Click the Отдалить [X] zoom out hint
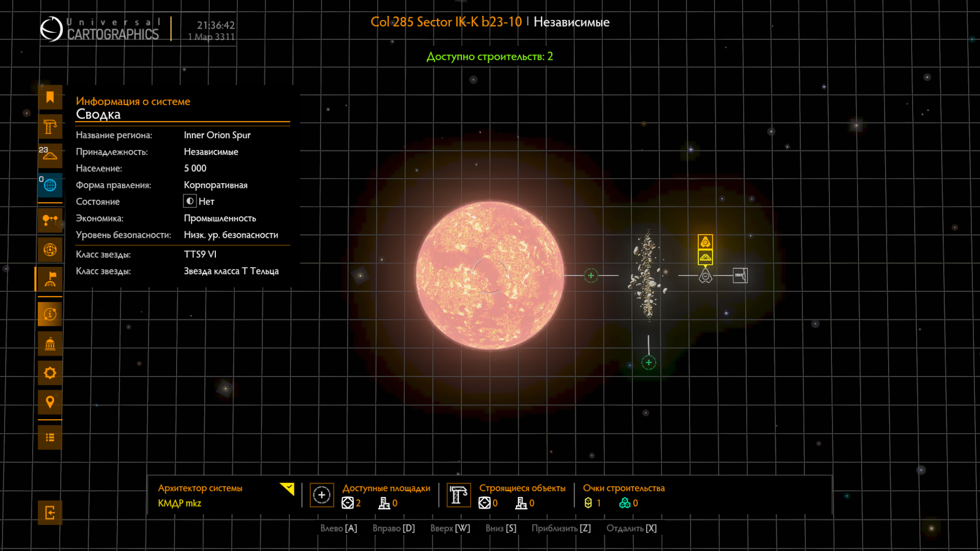The height and width of the screenshot is (551, 980). pos(631,528)
